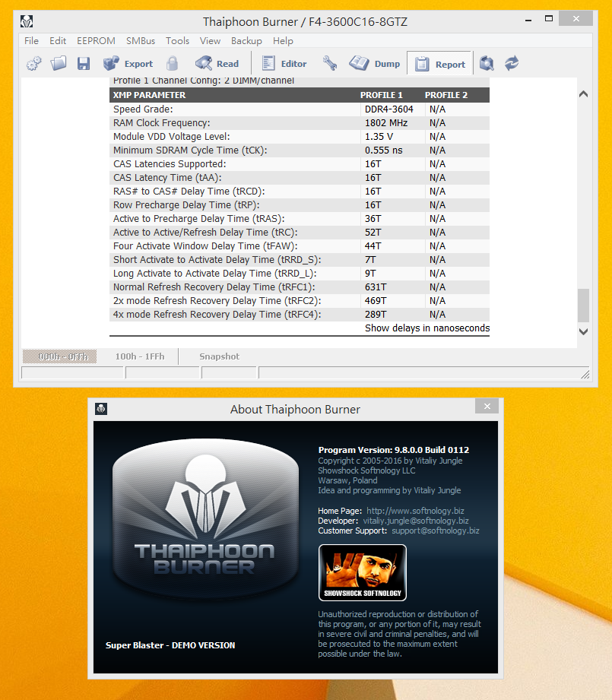Viewport: 612px width, 700px height.
Task: Close the About Thaiphoon Burner dialog
Action: [x=487, y=407]
